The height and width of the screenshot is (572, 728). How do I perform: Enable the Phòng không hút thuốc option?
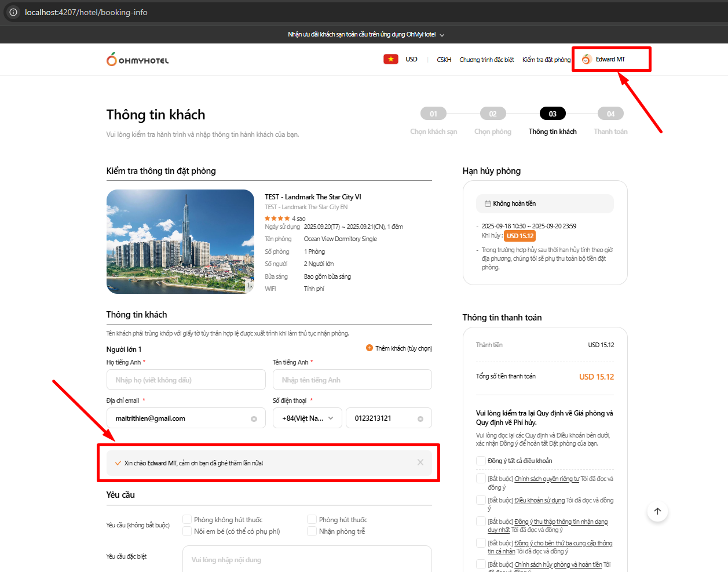coord(187,520)
